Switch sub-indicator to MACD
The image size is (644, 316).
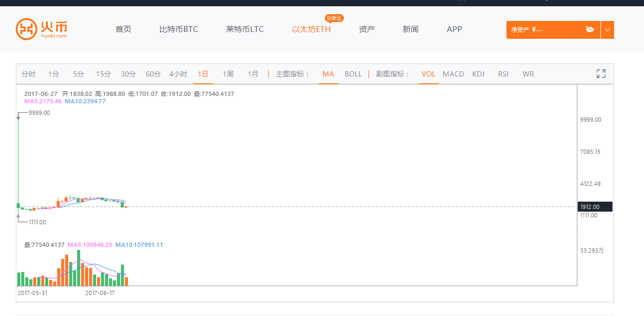[453, 74]
